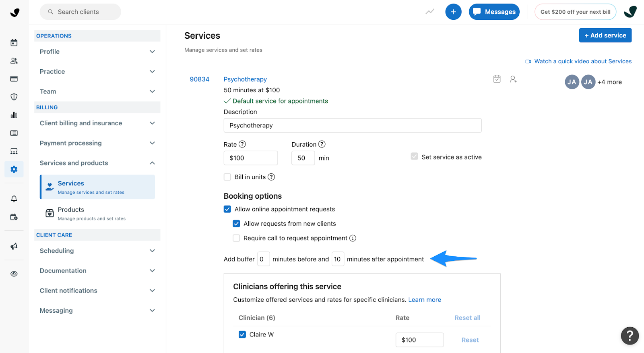
Task: Click the info icon after Require call
Action: pyautogui.click(x=353, y=238)
